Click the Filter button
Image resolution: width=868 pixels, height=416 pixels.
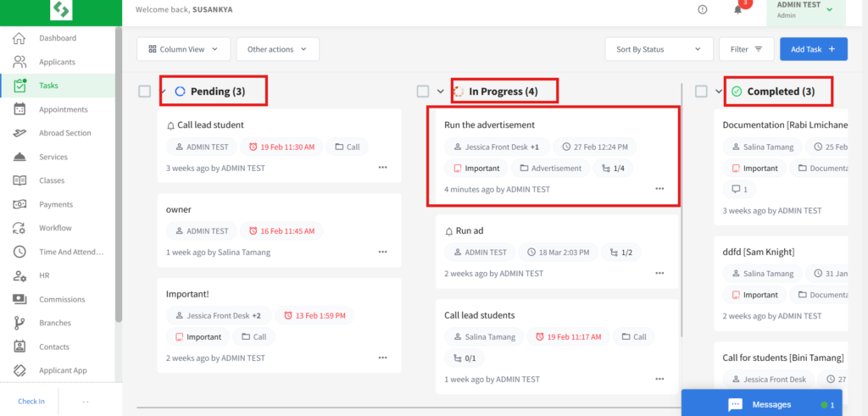point(746,49)
